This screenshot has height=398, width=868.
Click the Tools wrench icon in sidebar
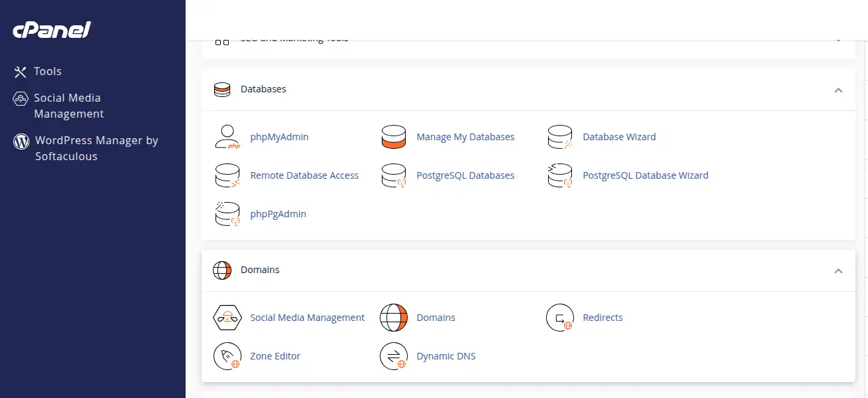[21, 72]
